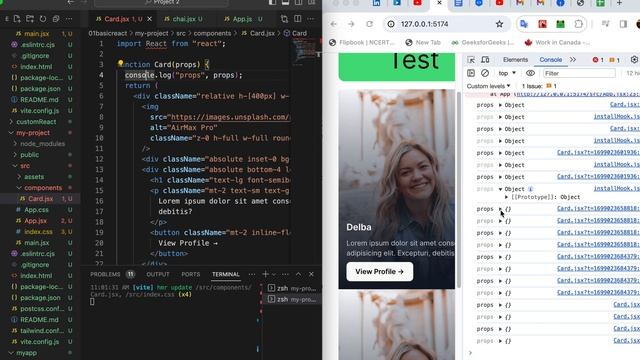Click the View Profile button on Delba card
Image resolution: width=640 pixels, height=360 pixels.
[x=380, y=271]
